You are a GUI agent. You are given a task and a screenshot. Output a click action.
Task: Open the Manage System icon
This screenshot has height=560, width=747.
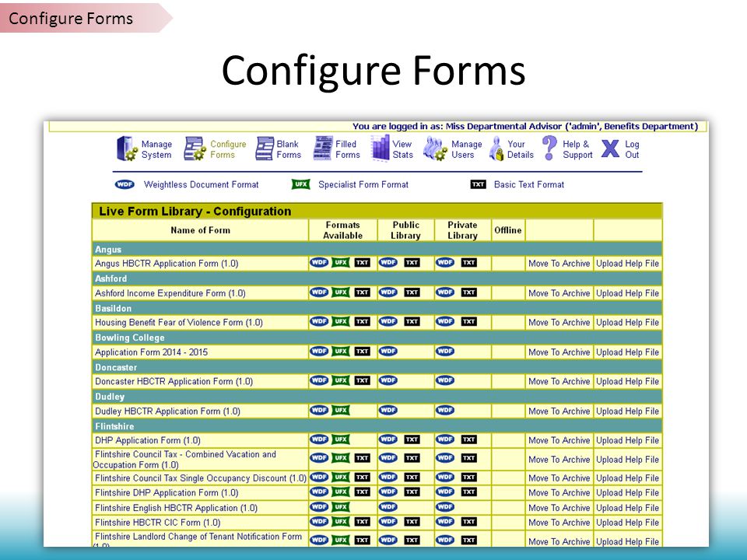tap(127, 149)
